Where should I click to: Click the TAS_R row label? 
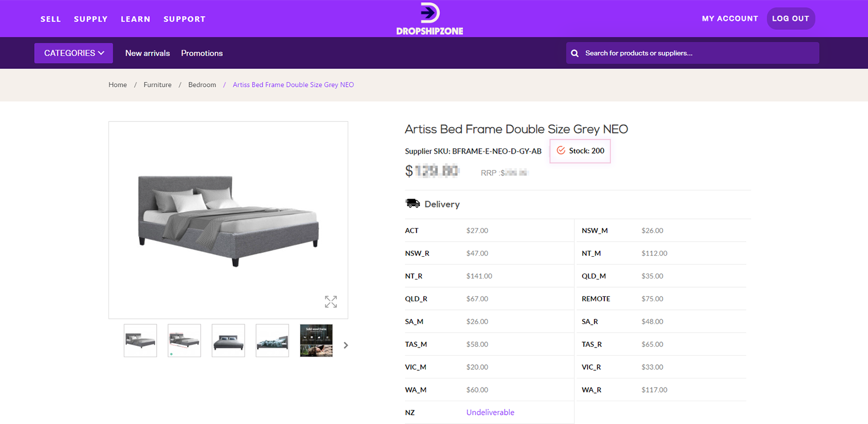(x=592, y=345)
